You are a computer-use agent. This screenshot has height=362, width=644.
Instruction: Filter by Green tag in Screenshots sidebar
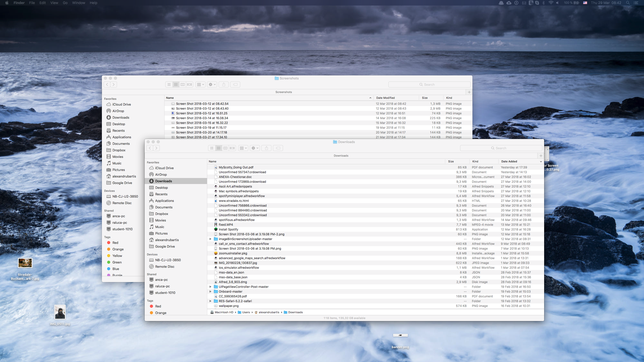123,262
